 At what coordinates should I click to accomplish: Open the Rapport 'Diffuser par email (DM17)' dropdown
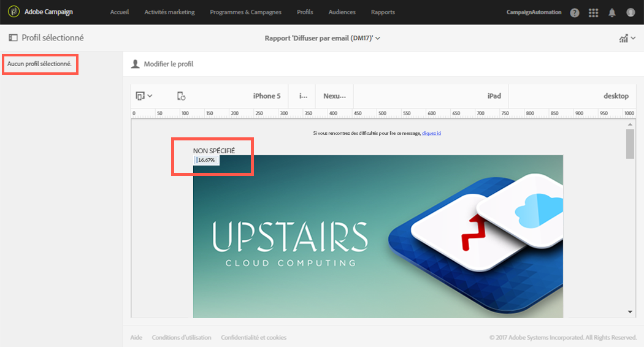(323, 38)
